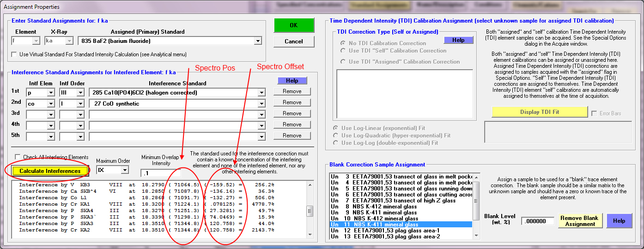Viewport: 644px width, 249px height.
Task: Click the Display TDI Fit button
Action: pos(540,112)
